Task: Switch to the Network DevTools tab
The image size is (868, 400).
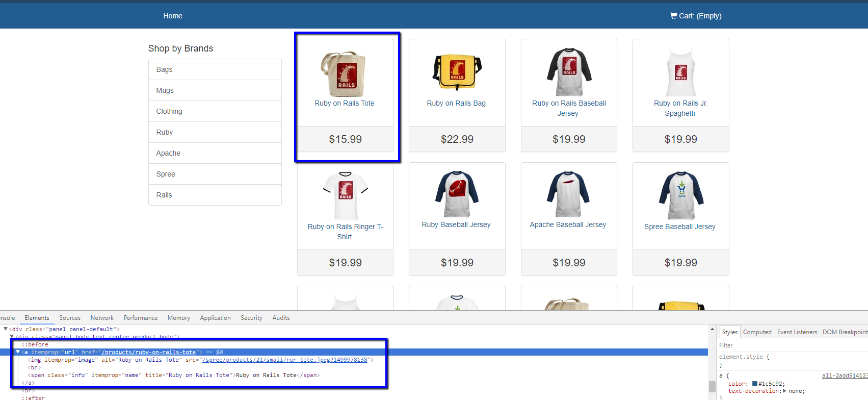Action: (x=102, y=318)
